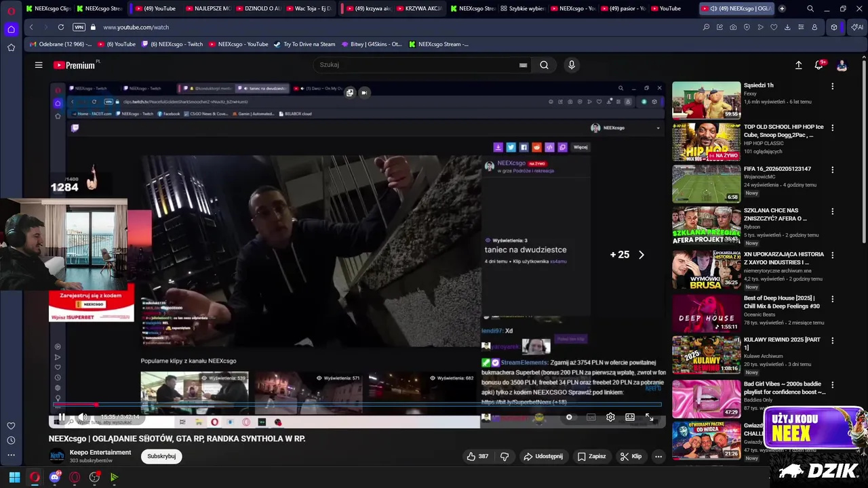This screenshot has height=488, width=868.
Task: Open Try To Drive na Steam bookmark
Action: coord(304,44)
